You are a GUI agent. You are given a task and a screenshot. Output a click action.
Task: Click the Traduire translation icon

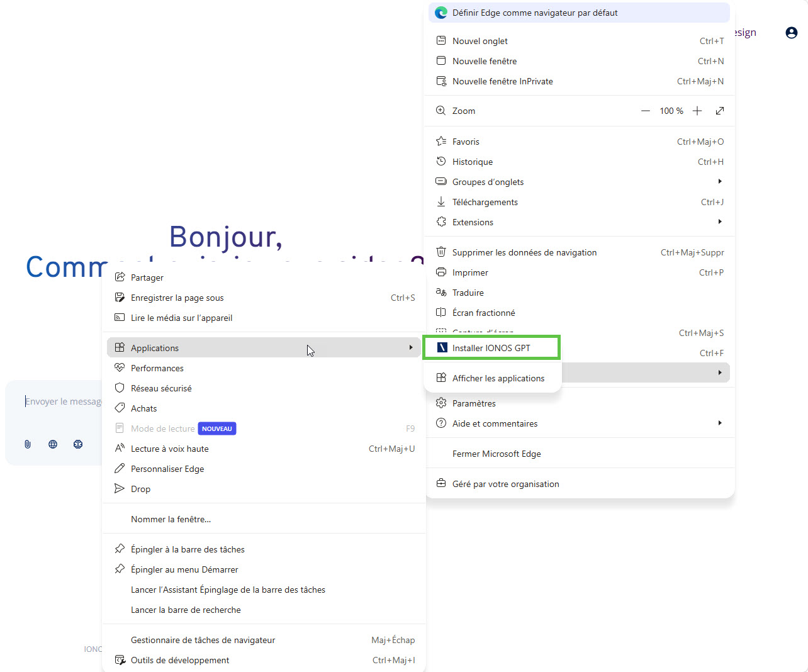click(441, 293)
